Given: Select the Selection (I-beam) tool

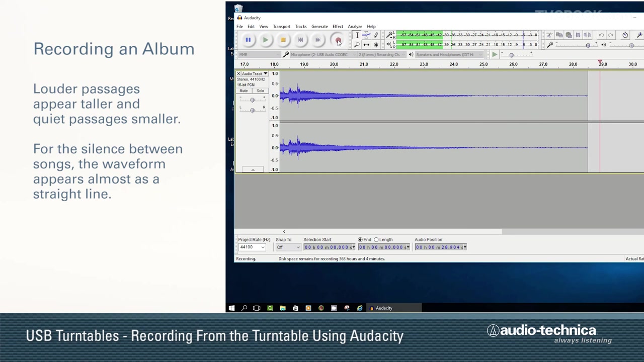Looking at the screenshot, I should click(x=357, y=35).
